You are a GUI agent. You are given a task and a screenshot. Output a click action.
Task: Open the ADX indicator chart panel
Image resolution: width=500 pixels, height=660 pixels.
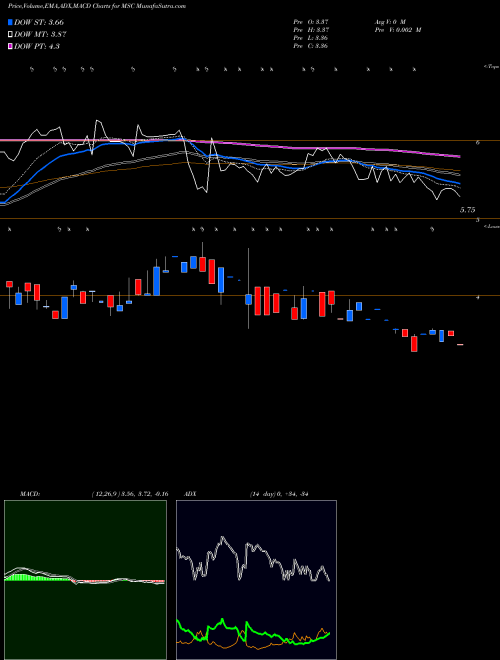point(256,580)
